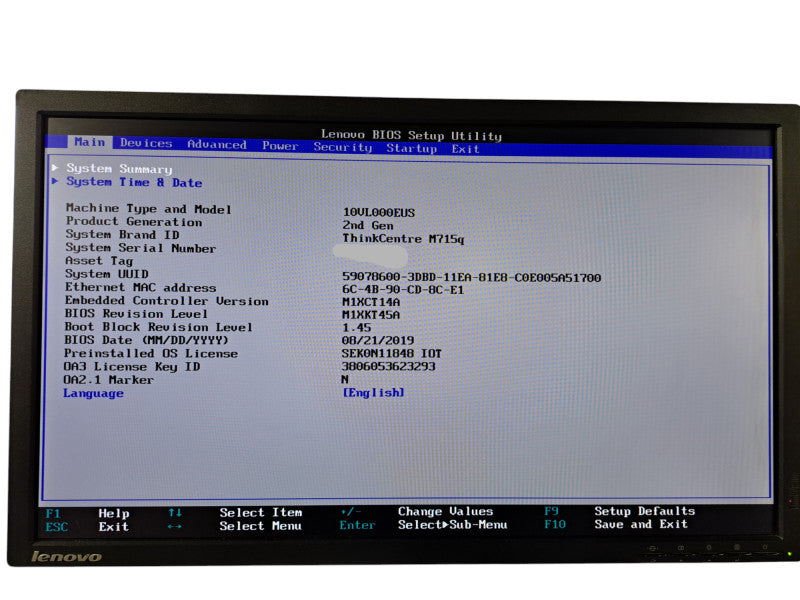Click the 'Select Menu' hint text
The width and height of the screenshot is (800, 600).
[x=260, y=526]
